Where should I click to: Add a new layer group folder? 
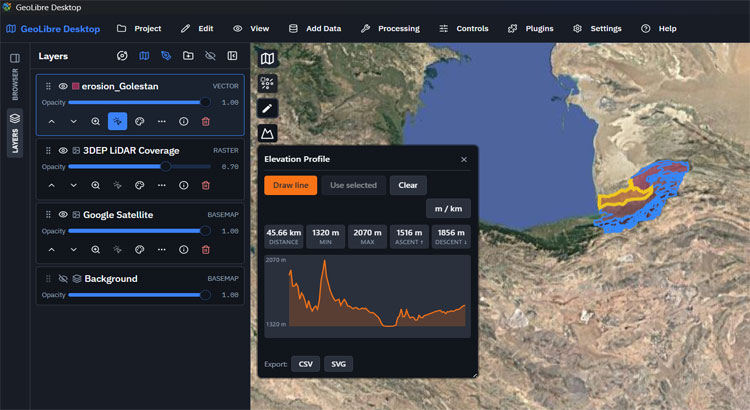coord(188,56)
